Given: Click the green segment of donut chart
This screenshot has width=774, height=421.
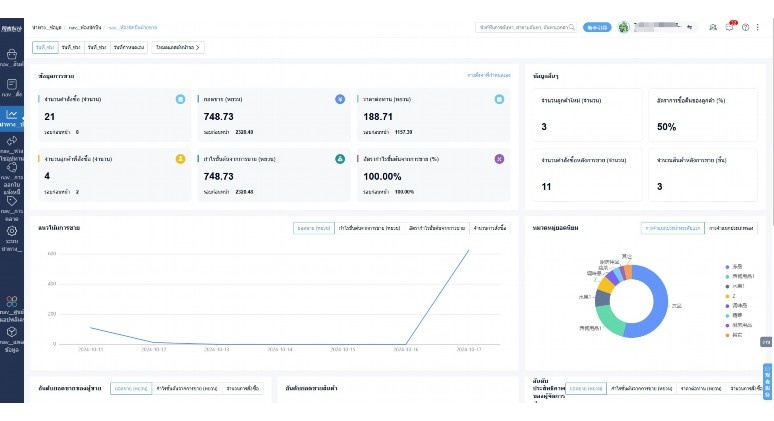Looking at the screenshot, I should click(609, 320).
